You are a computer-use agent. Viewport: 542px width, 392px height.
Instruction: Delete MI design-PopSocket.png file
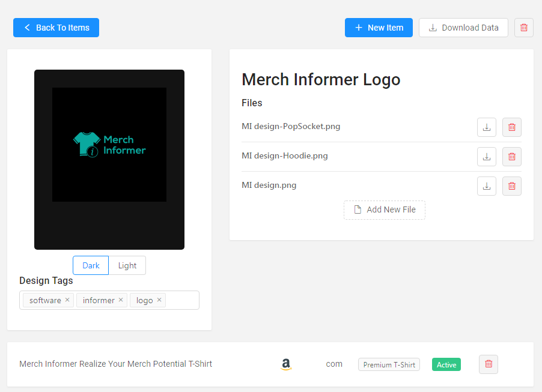pos(512,127)
